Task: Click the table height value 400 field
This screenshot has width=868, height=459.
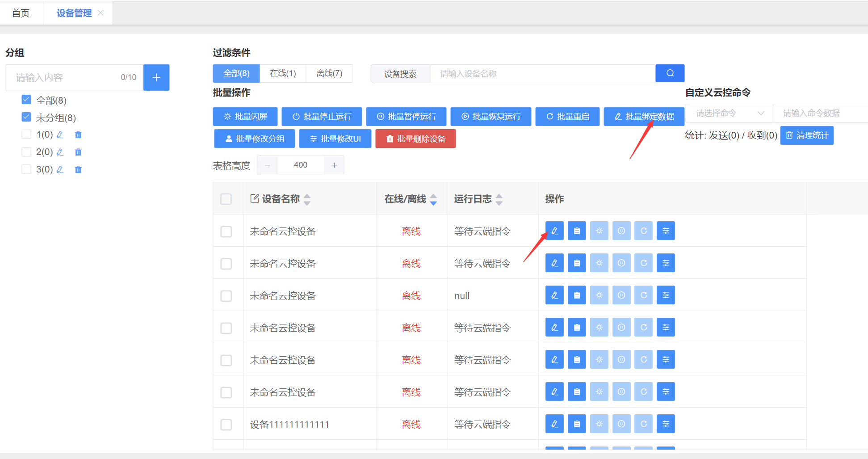Action: coord(301,165)
